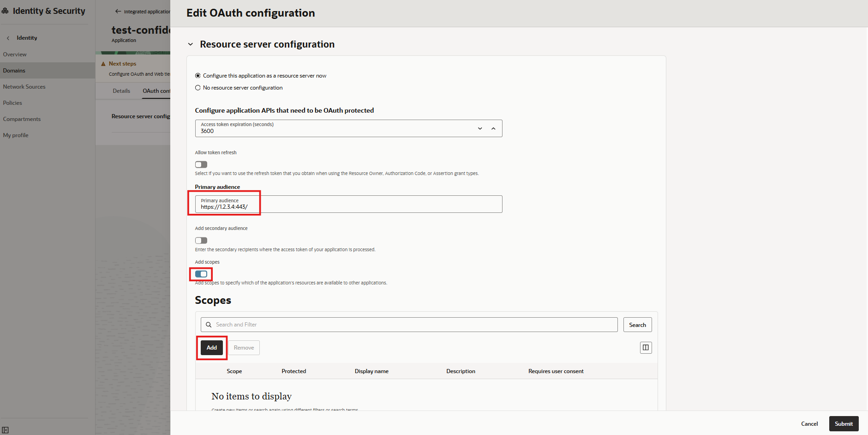The height and width of the screenshot is (435, 868).
Task: Click Cancel to discard OAuth edits
Action: [809, 423]
